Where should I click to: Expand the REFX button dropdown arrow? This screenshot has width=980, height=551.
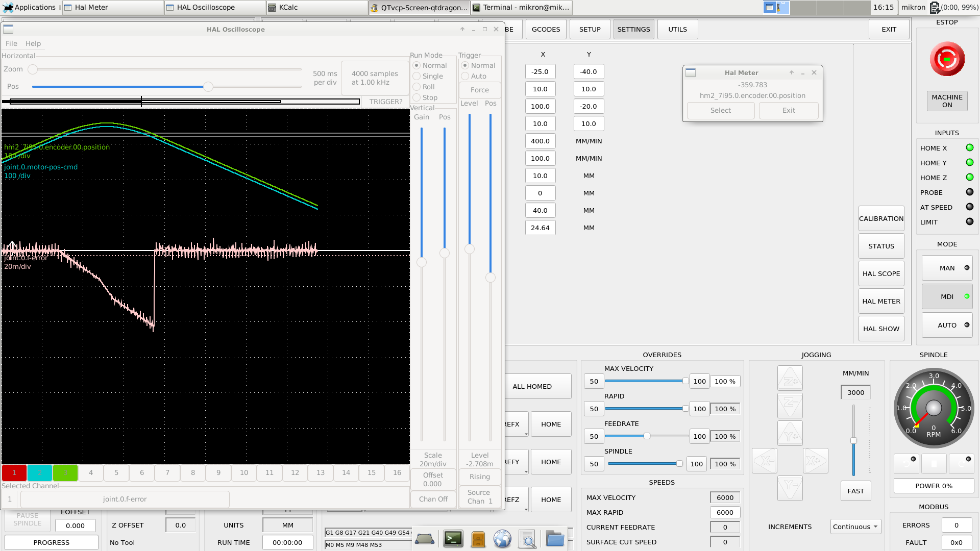[x=526, y=434]
